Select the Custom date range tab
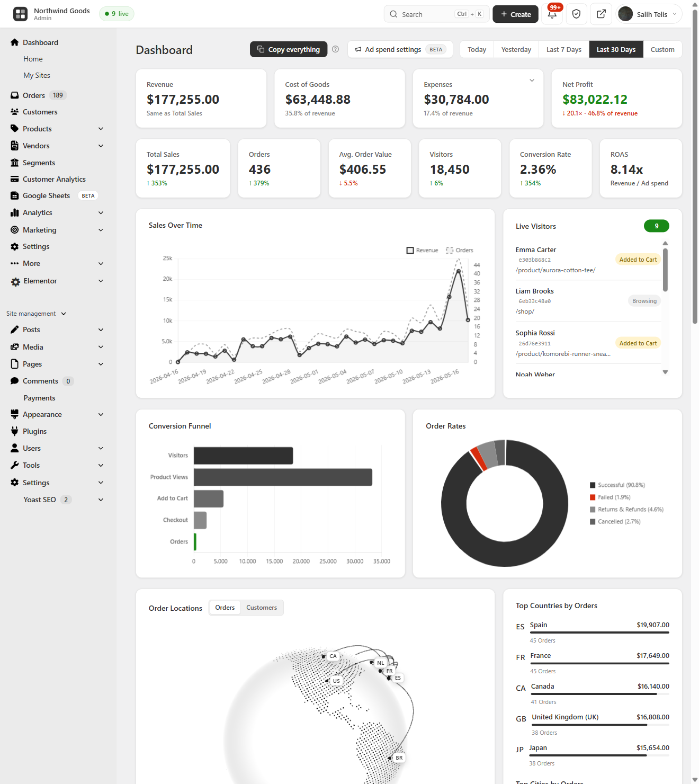 662,49
